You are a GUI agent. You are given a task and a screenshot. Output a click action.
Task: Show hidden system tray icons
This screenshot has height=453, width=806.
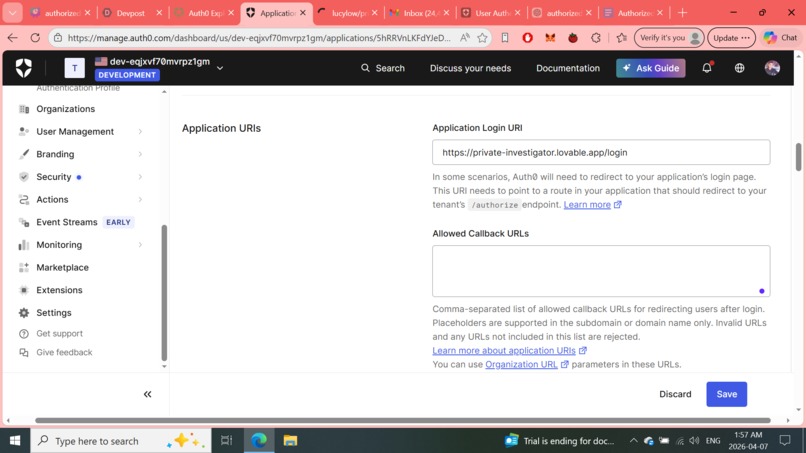click(633, 441)
